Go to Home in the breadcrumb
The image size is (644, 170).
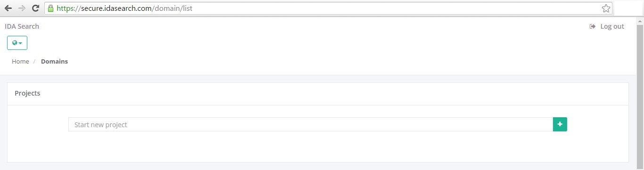(x=20, y=62)
